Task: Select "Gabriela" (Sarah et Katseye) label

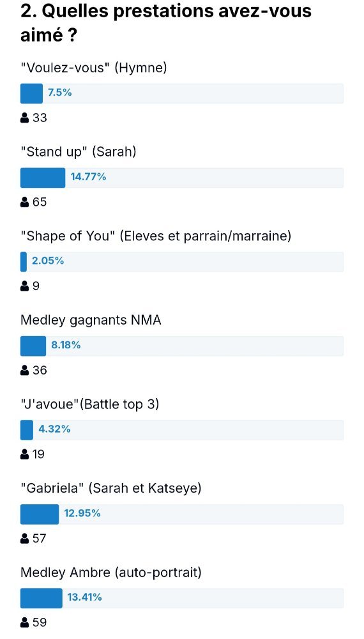Action: (110, 489)
